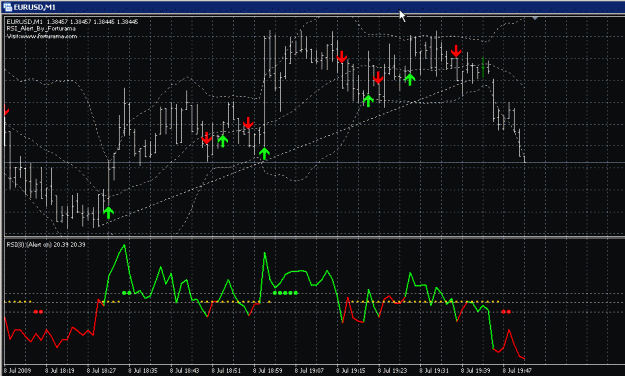Click the '8 Jul 18:19' time axis label
This screenshot has width=625, height=376.
(x=59, y=370)
